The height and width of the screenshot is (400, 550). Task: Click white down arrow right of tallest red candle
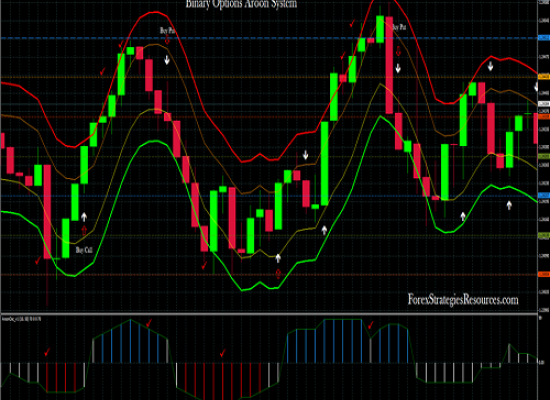(x=398, y=68)
